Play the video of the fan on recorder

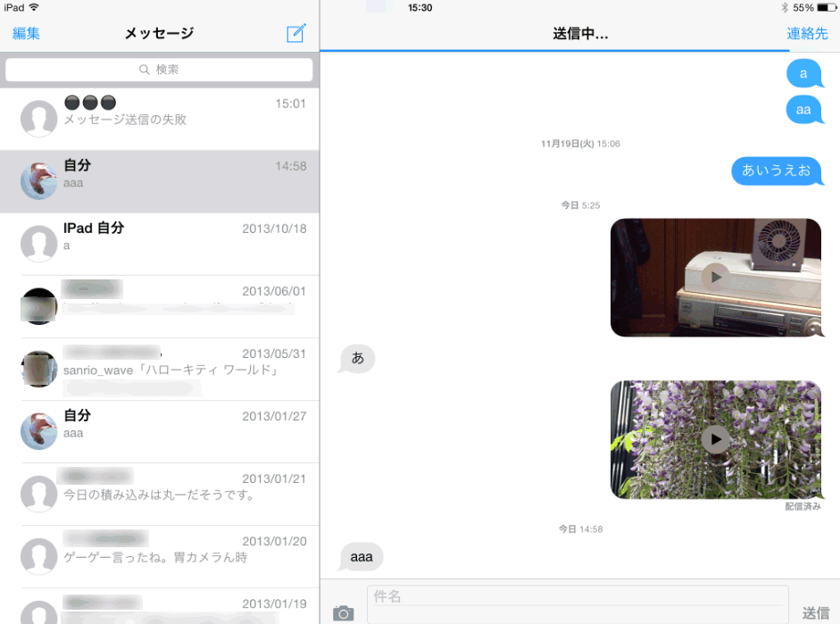click(714, 277)
